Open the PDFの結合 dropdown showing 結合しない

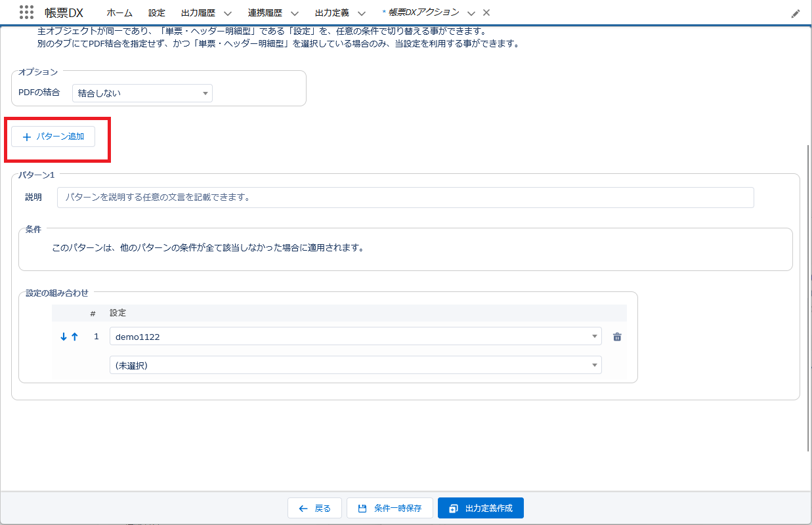142,93
